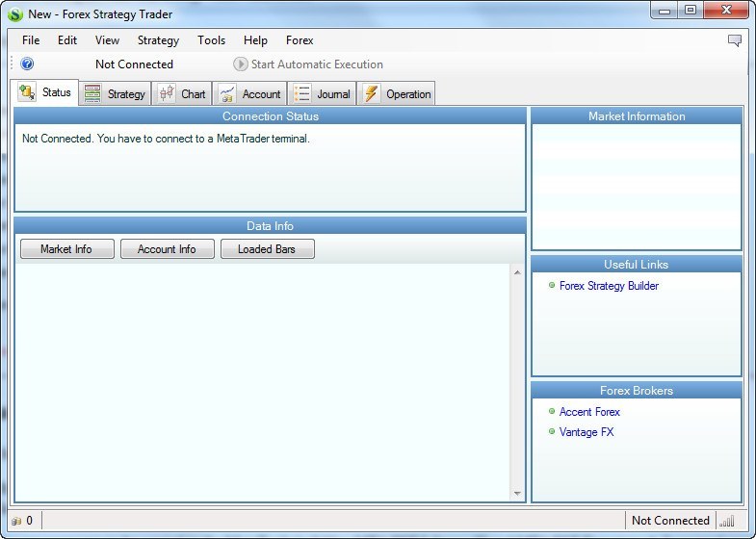
Task: Click the Account Info button
Action: click(x=168, y=249)
